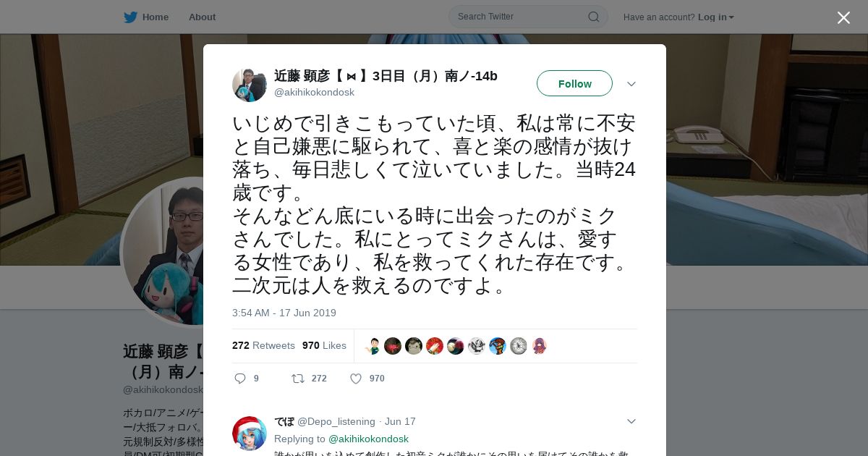This screenshot has width=868, height=456.
Task: View the 272 Retweets list
Action: coord(263,345)
